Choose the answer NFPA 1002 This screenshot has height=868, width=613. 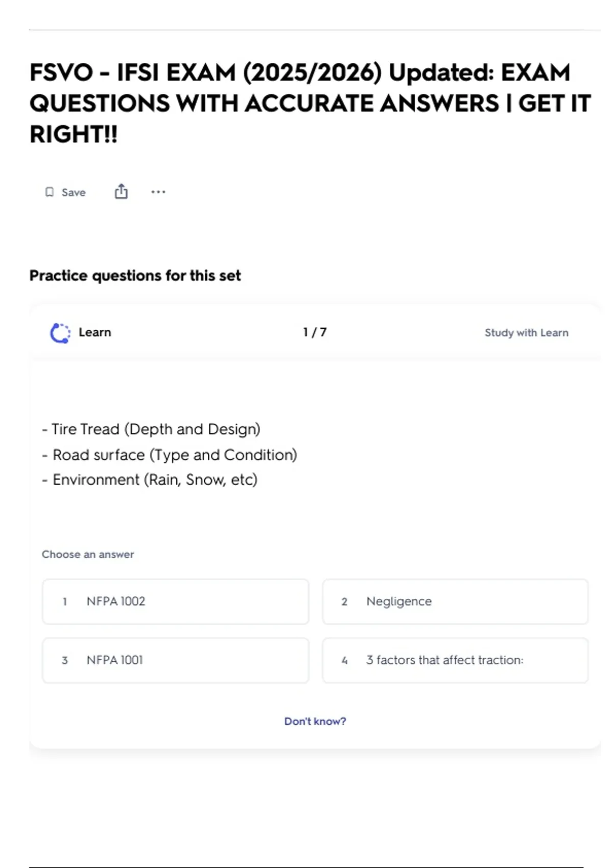coord(175,601)
